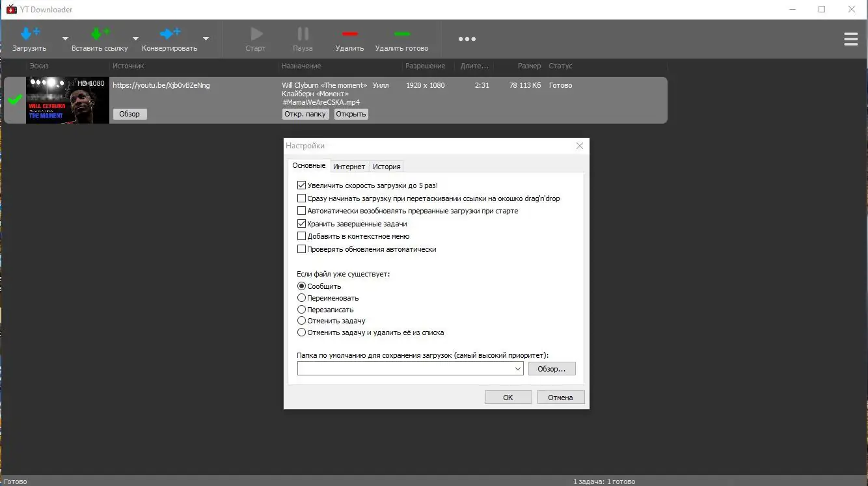Expand the default download folder combo box
The image size is (868, 486).
519,368
